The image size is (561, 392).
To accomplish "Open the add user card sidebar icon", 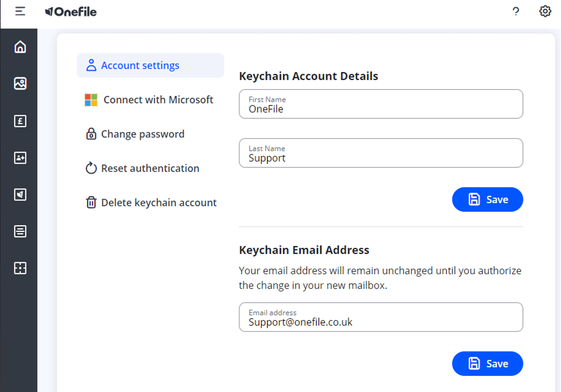I will pos(20,158).
